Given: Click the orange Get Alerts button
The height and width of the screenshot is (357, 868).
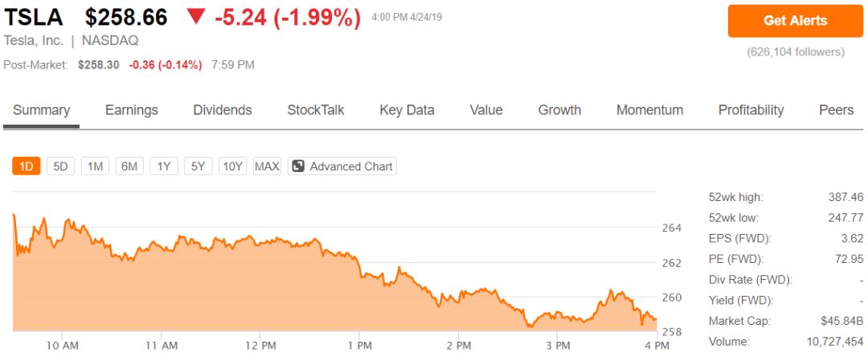Looking at the screenshot, I should point(796,21).
